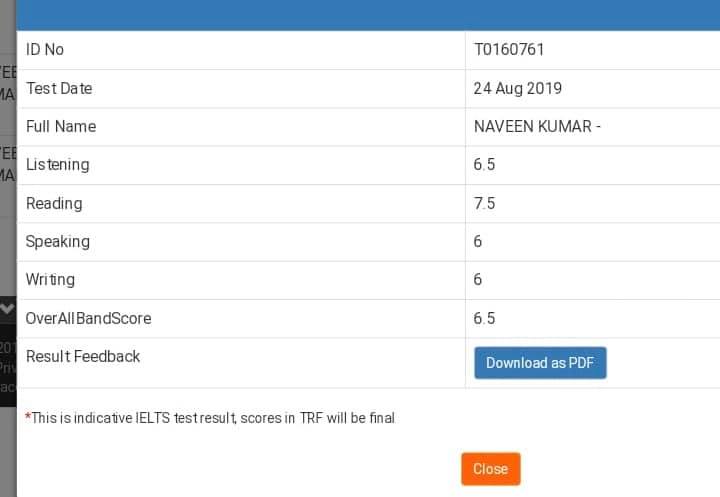Viewport: 720px width, 497px height.
Task: Click the ID No label
Action: pyautogui.click(x=45, y=49)
